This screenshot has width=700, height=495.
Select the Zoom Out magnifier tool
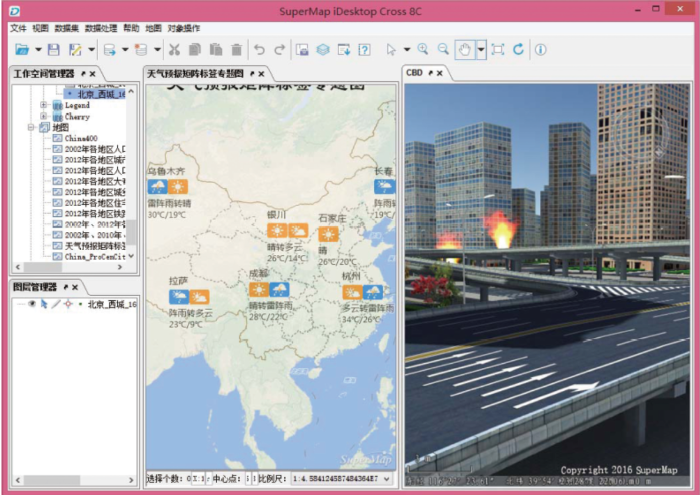point(443,50)
